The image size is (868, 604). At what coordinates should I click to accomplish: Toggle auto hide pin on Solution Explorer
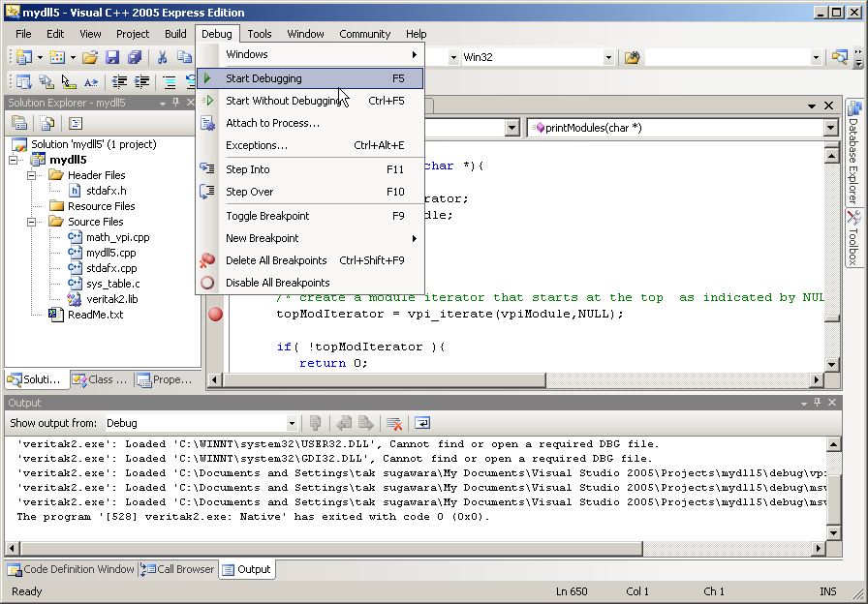(175, 103)
